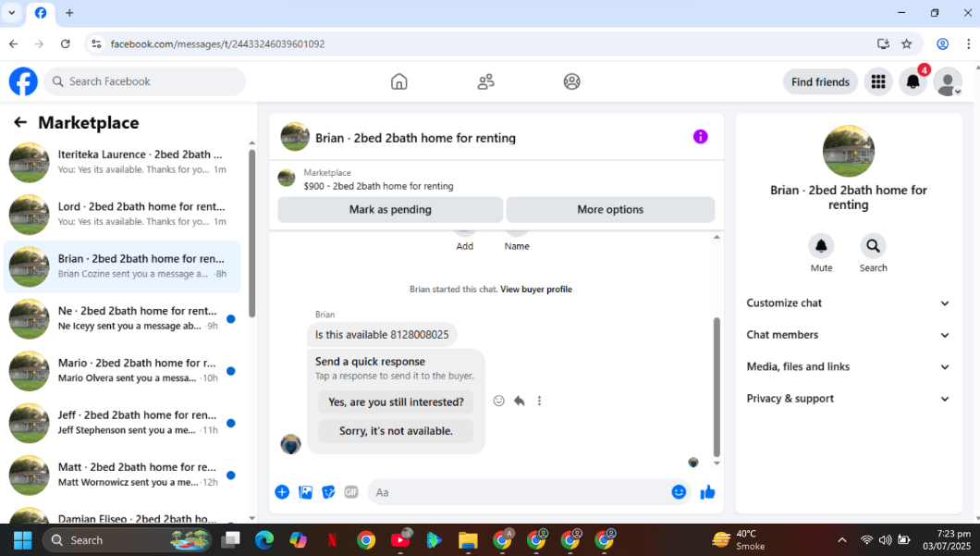Send "Sorry, it's not available." quick response

[396, 431]
